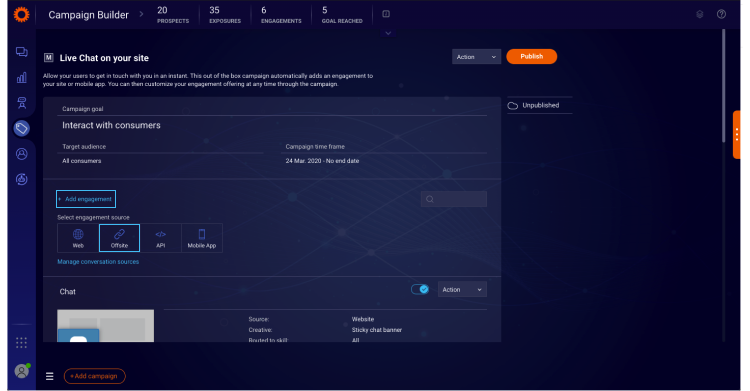Open the campaign Action dropdown beside Publish
The height and width of the screenshot is (391, 750).
476,56
